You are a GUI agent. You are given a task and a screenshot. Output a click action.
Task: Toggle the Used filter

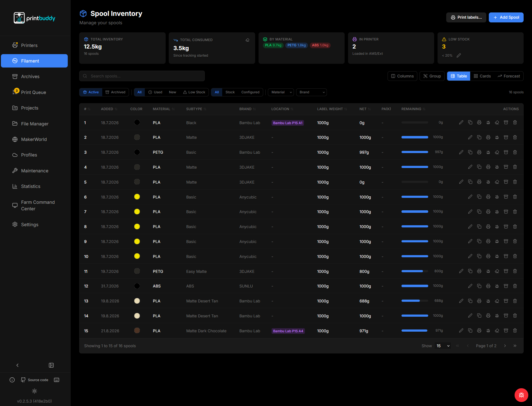click(x=155, y=92)
